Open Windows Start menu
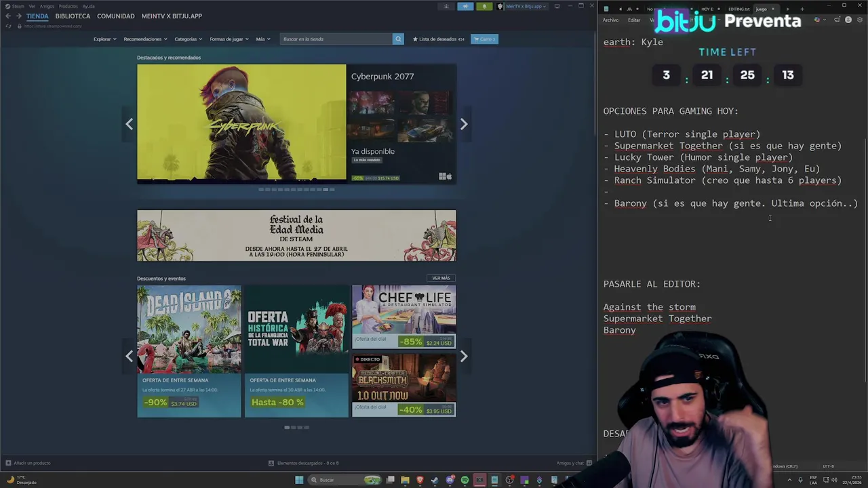 (299, 480)
